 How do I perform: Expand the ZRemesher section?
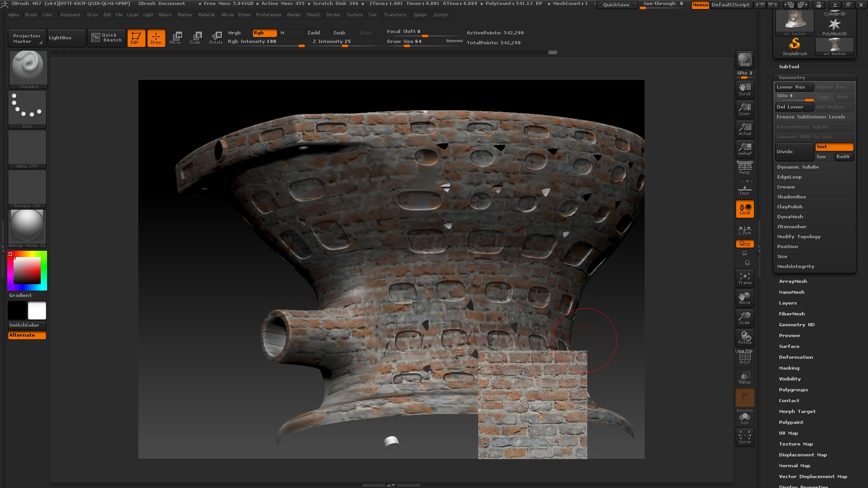pyautogui.click(x=791, y=227)
